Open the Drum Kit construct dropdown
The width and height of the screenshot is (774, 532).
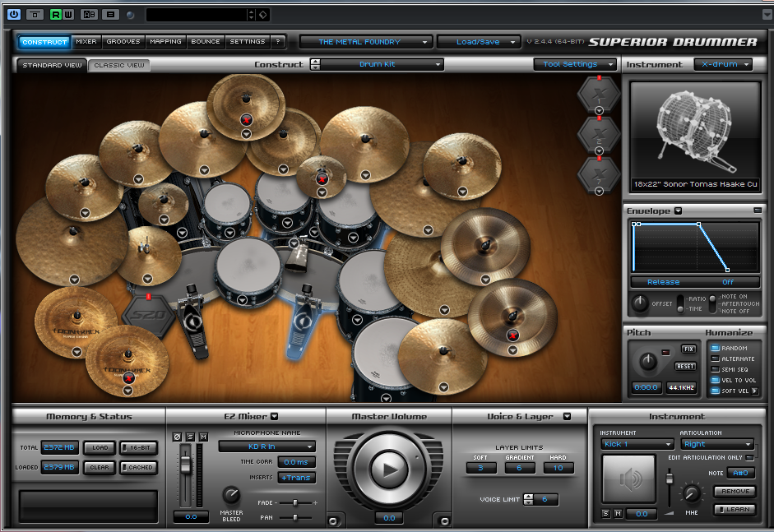[382, 64]
